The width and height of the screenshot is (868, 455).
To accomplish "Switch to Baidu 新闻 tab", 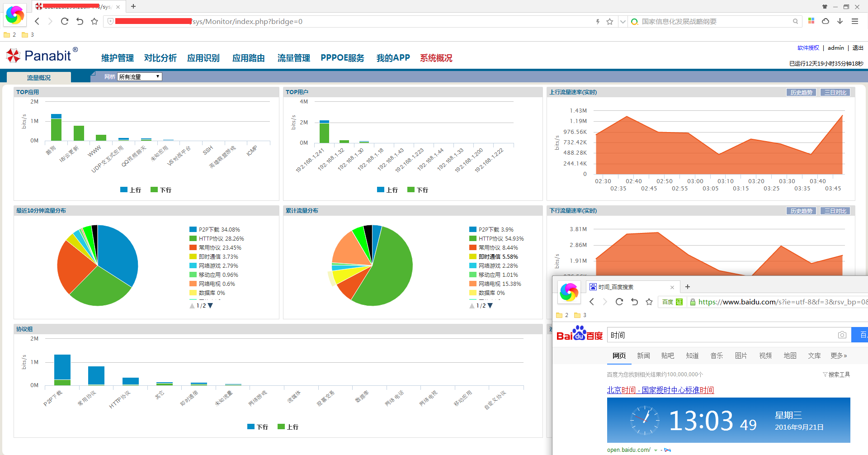I will 643,355.
